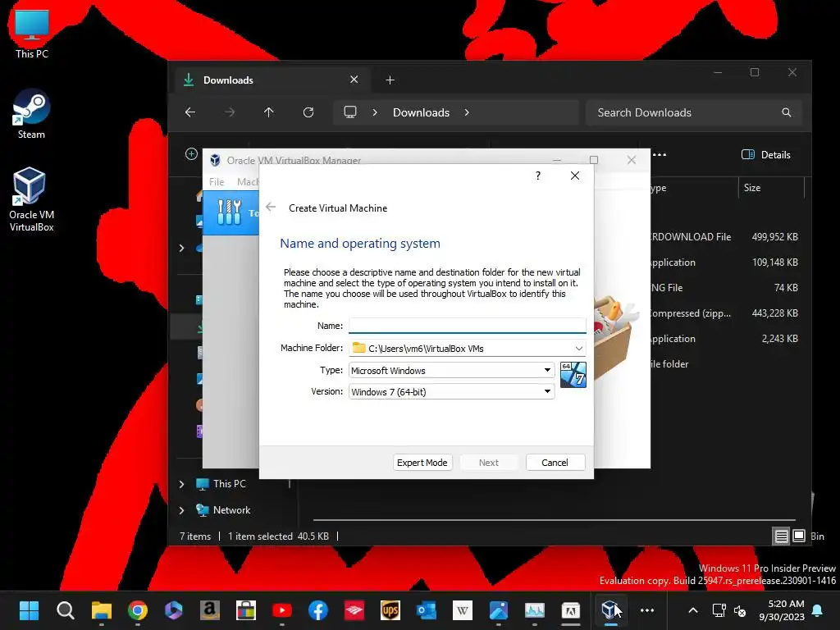Click the search magnifier in Search Downloads
Screen dimensions: 840x630
[787, 112]
